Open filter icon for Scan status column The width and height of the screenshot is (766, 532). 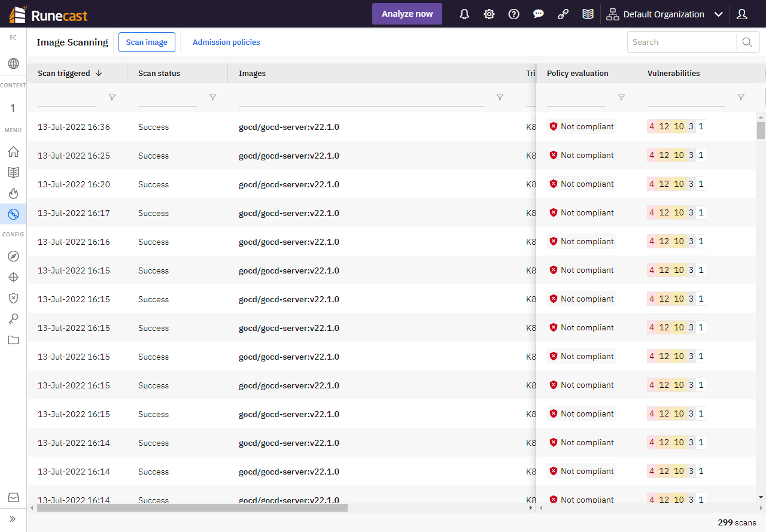click(x=212, y=98)
